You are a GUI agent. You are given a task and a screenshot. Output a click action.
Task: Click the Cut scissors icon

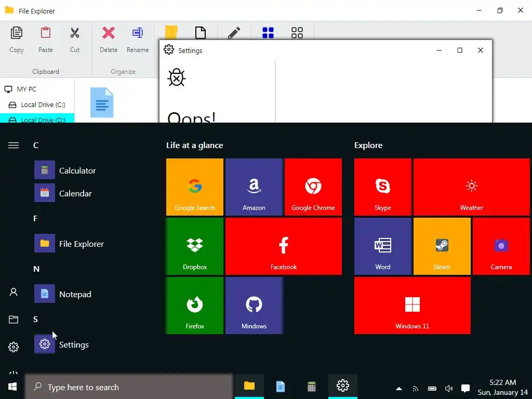coord(75,33)
